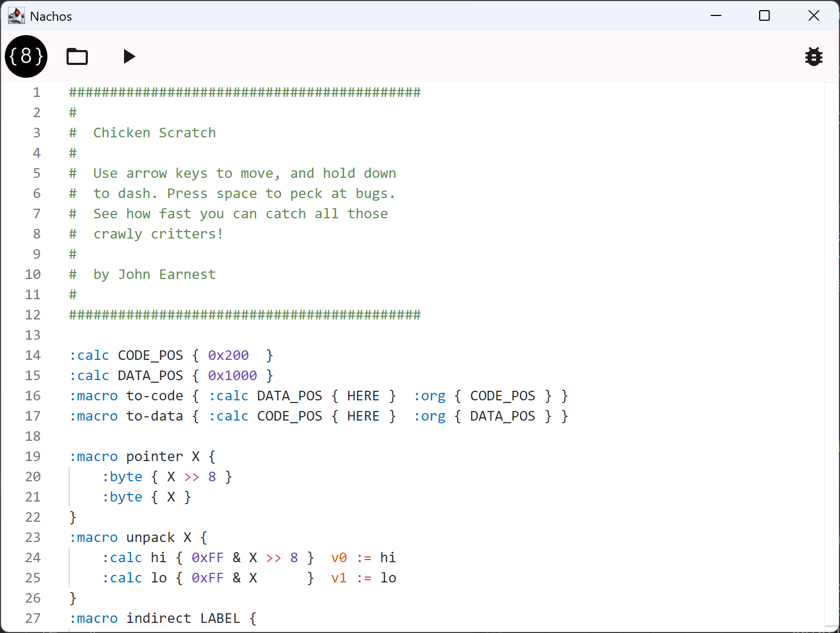Click ':calc' keyword on line 14
This screenshot has height=633, width=840.
89,355
